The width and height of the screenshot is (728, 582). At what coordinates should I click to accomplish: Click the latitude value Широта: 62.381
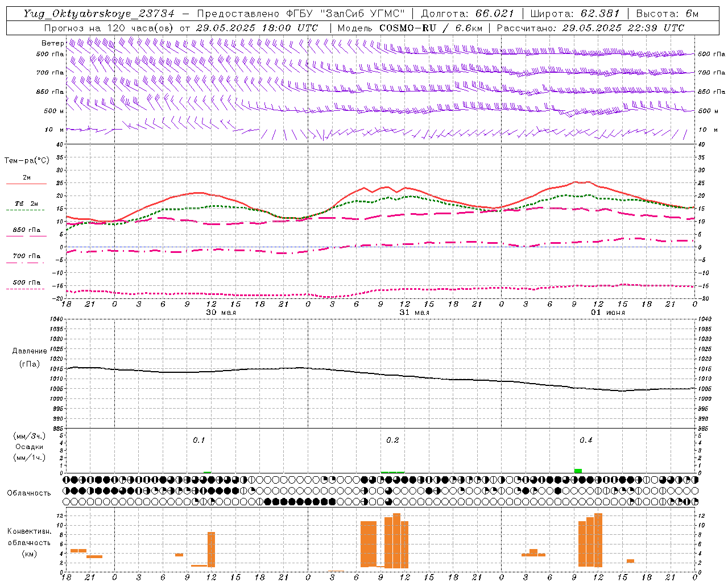coord(574,14)
